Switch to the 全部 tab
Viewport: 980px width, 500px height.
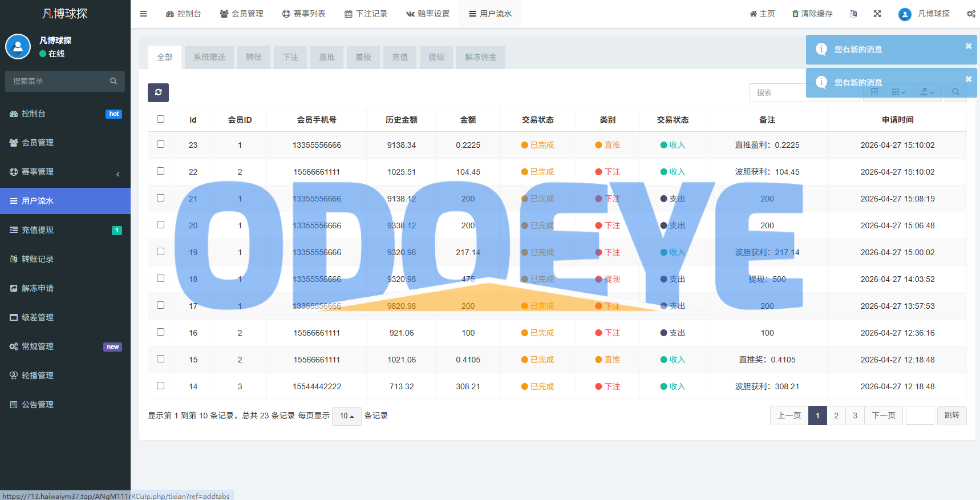tap(165, 57)
